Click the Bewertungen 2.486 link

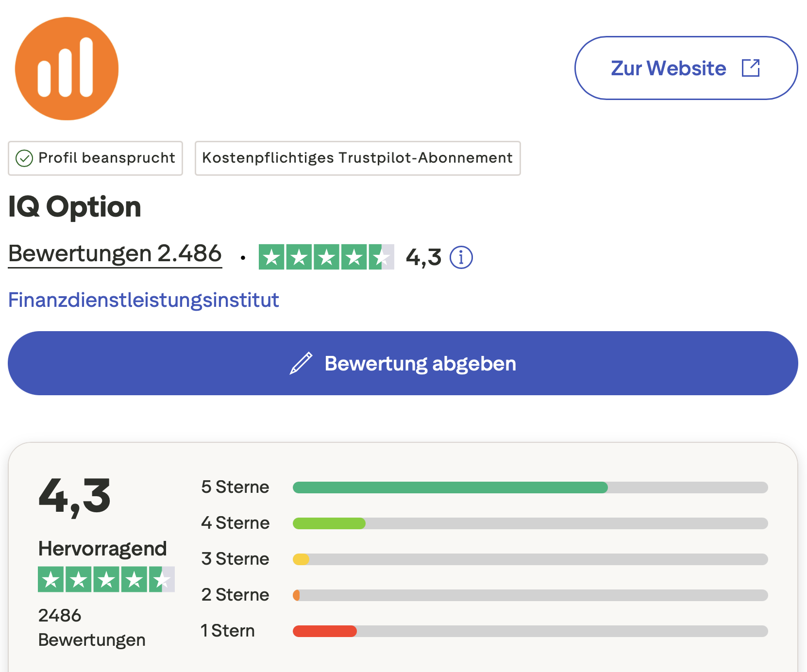click(x=115, y=252)
